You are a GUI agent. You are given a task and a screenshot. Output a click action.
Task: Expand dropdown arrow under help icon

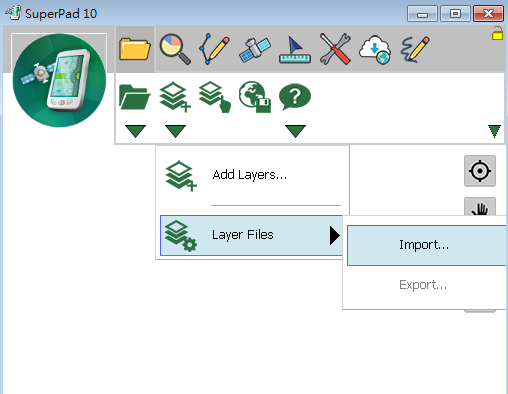click(x=295, y=131)
